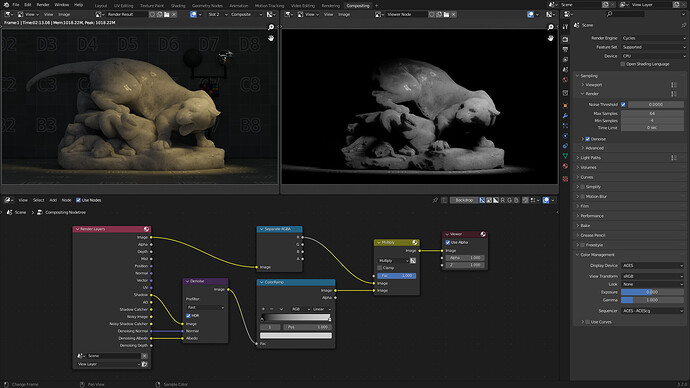Toggle Motion Blur panel checkbox
690x388 pixels.
(x=583, y=197)
